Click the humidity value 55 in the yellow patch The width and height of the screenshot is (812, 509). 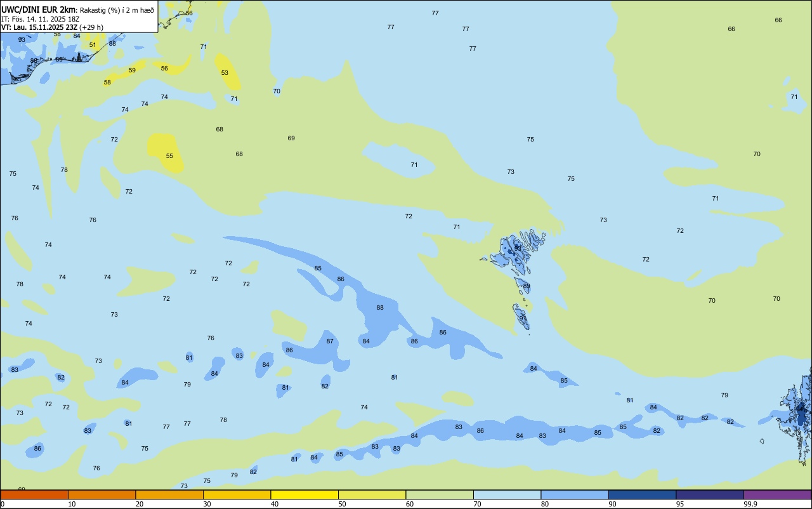tap(169, 156)
